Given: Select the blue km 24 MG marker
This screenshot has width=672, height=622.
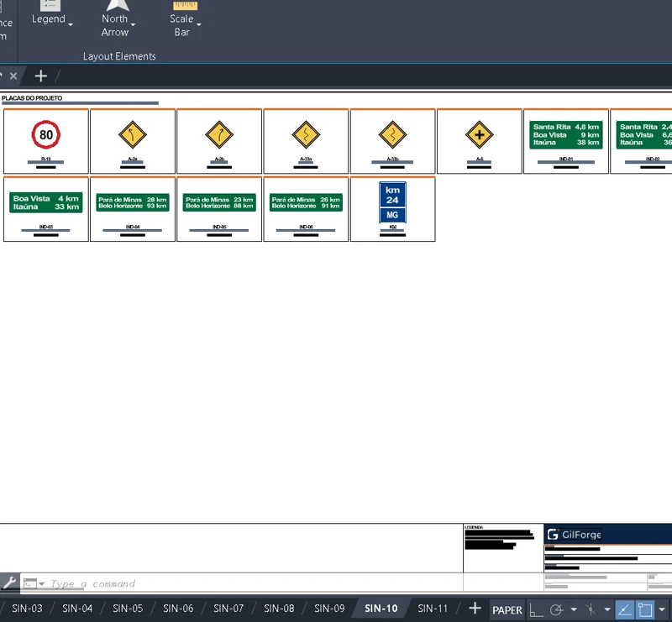Looking at the screenshot, I should (x=392, y=202).
